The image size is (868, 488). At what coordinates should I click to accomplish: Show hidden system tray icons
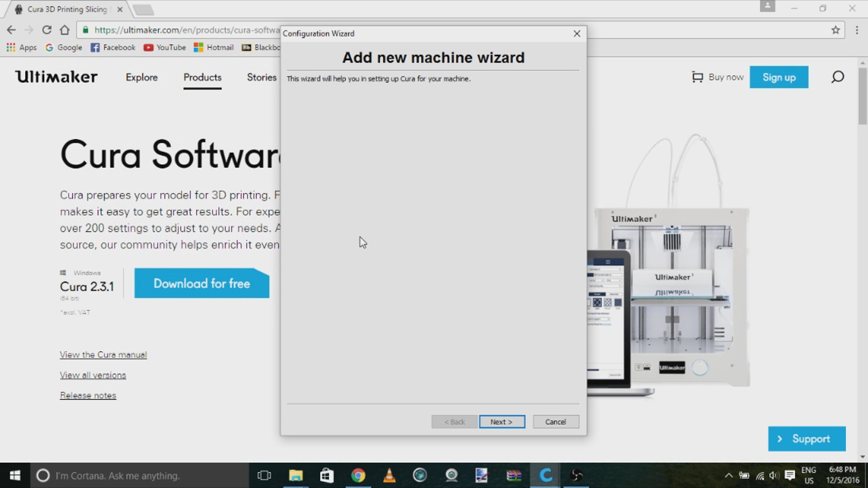pos(728,475)
